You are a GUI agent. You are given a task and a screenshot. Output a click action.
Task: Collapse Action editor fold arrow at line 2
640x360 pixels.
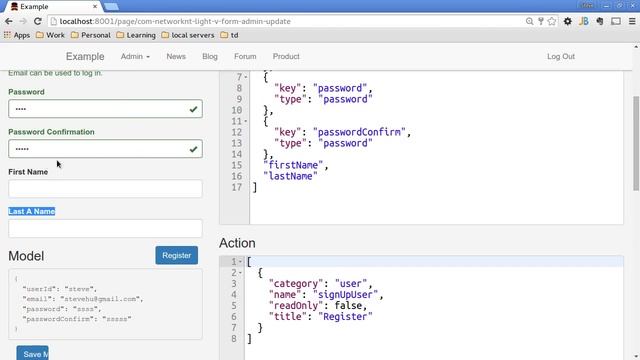click(x=240, y=273)
